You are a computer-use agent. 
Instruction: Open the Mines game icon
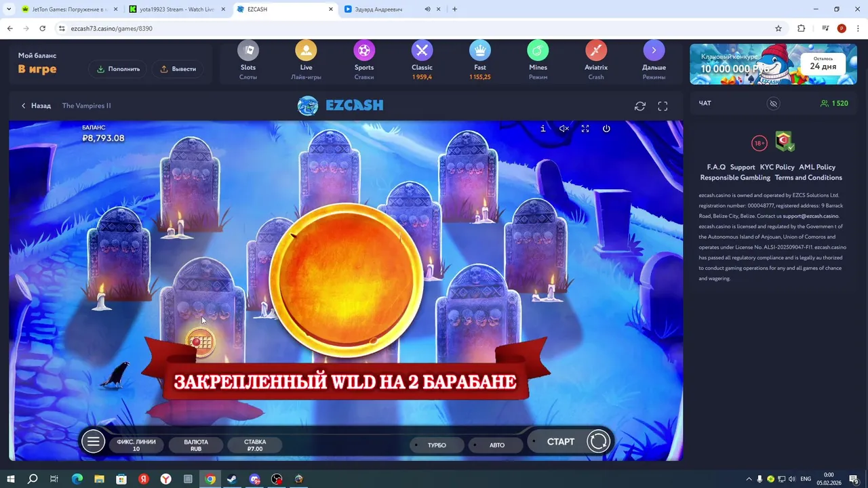538,51
